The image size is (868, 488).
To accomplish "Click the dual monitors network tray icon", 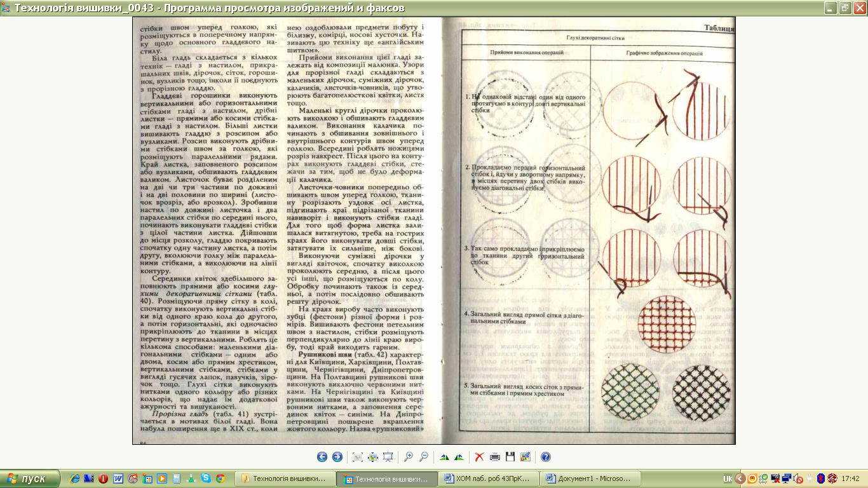I will tap(787, 478).
